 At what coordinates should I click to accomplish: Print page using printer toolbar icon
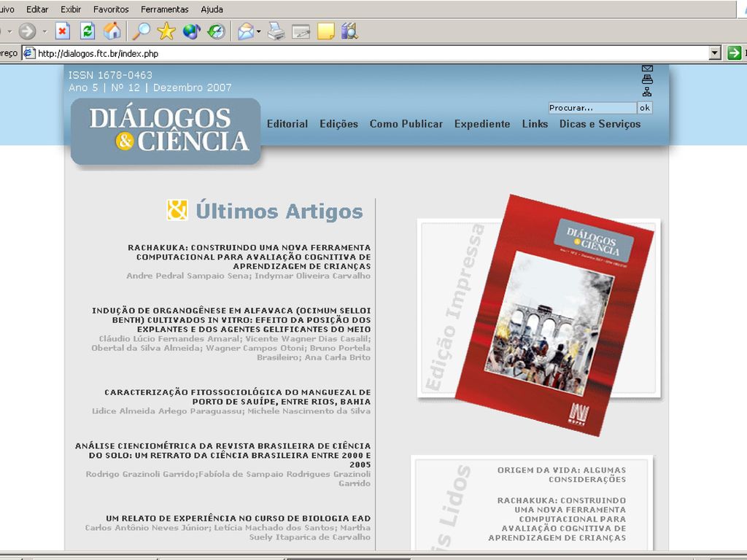coord(276,31)
